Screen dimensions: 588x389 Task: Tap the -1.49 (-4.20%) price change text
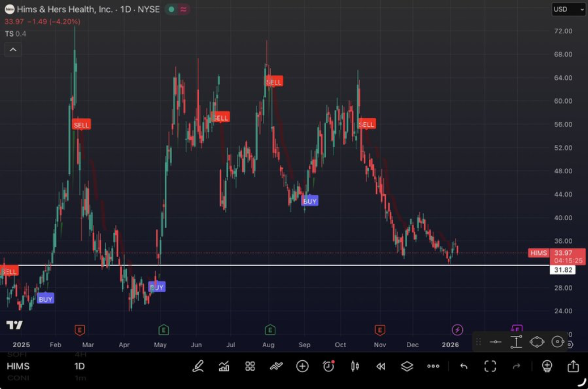(54, 22)
